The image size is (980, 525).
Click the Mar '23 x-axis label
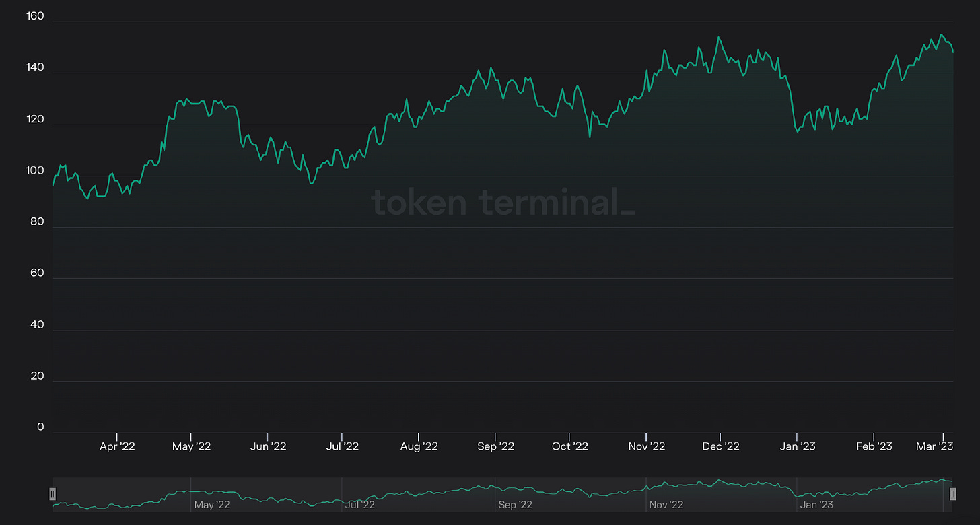tap(936, 446)
